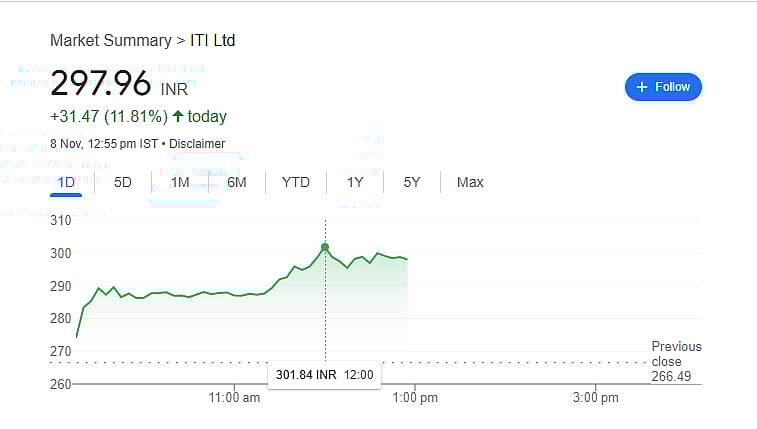The height and width of the screenshot is (429, 757).
Task: Click the 3:00 pm axis label
Action: click(x=596, y=398)
